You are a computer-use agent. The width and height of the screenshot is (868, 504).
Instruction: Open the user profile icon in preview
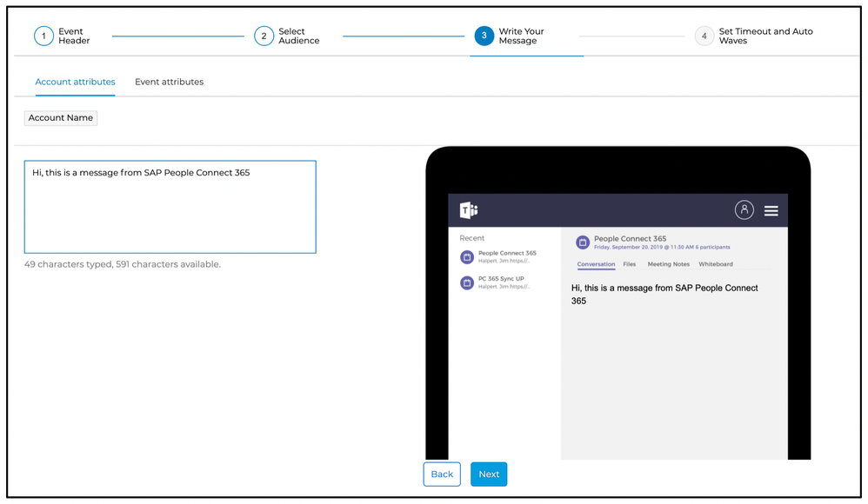[744, 210]
